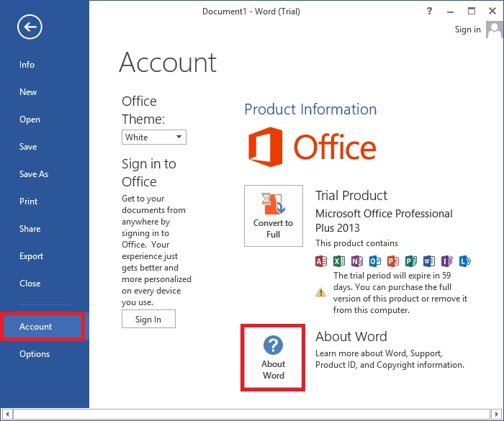Click the Sign in link at top right
504x421 pixels.
pos(468,30)
